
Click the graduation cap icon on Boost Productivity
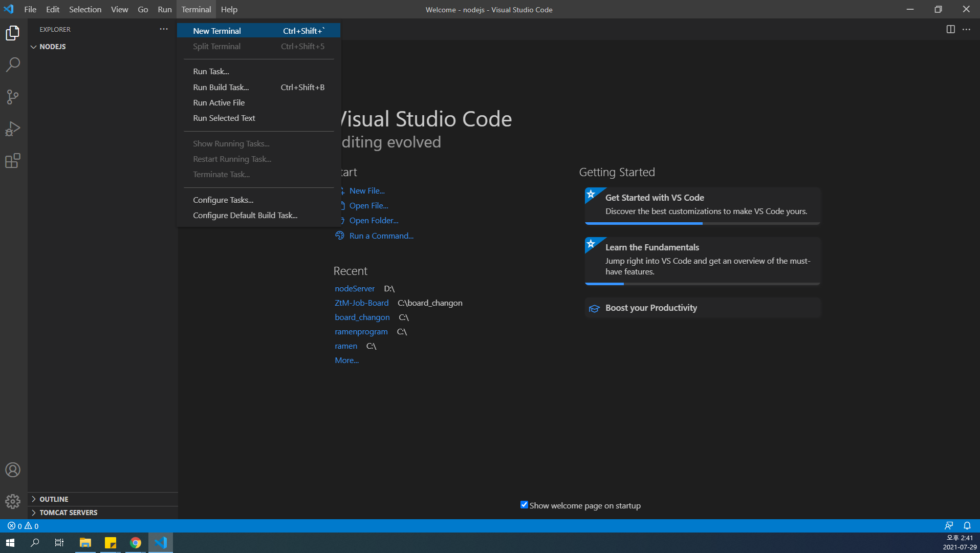point(594,308)
